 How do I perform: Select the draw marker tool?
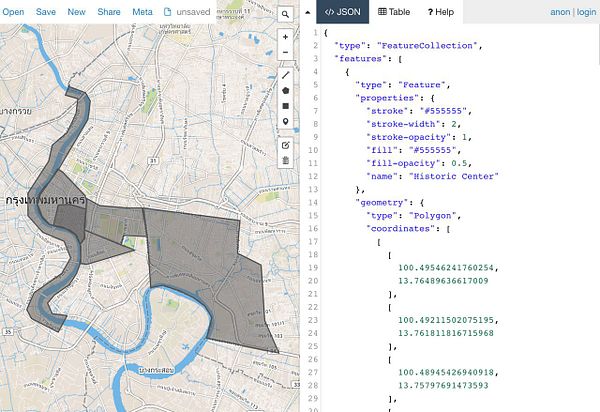point(285,122)
